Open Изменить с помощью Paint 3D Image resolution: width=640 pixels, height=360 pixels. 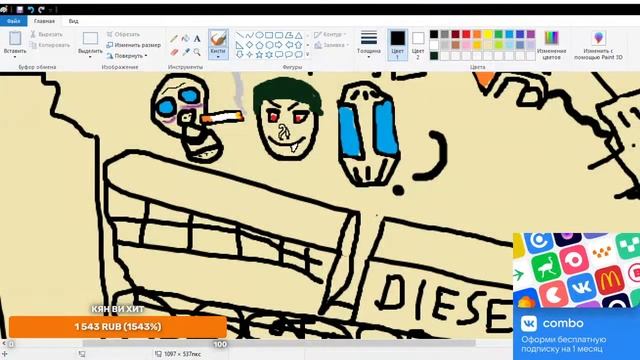coord(598,45)
